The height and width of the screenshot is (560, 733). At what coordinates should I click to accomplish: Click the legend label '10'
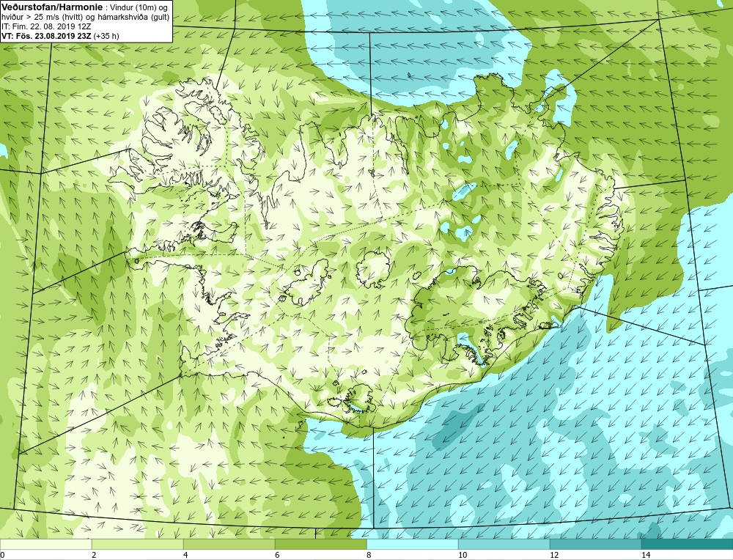tap(463, 555)
